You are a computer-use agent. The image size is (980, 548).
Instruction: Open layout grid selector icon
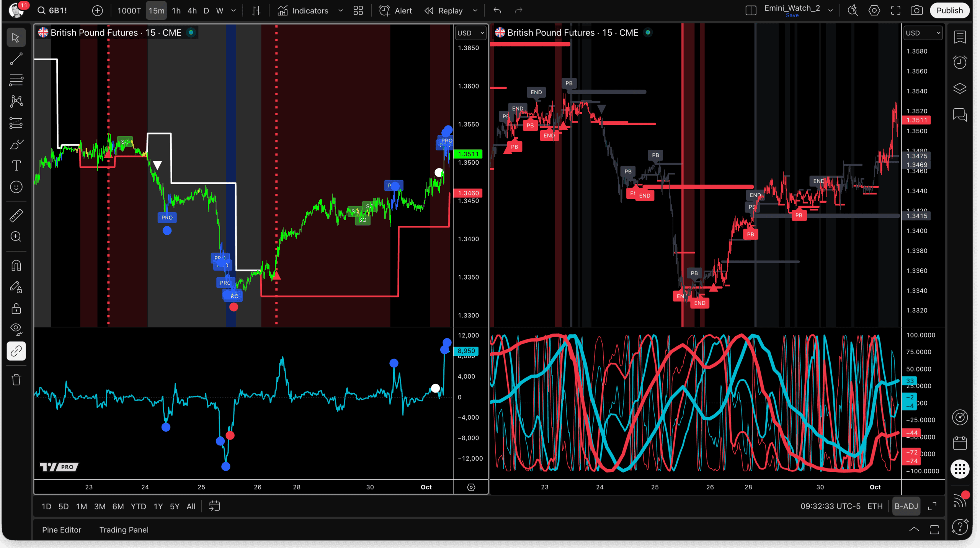tap(358, 10)
